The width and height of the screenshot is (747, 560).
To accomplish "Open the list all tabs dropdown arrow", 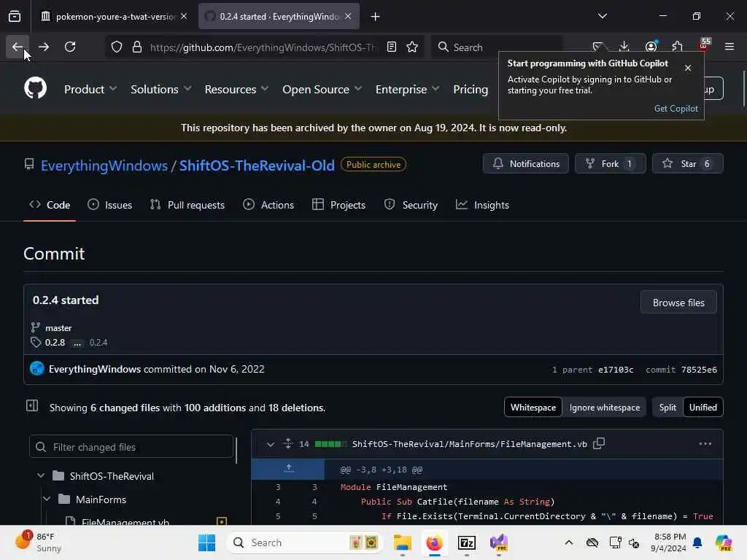I will [602, 16].
